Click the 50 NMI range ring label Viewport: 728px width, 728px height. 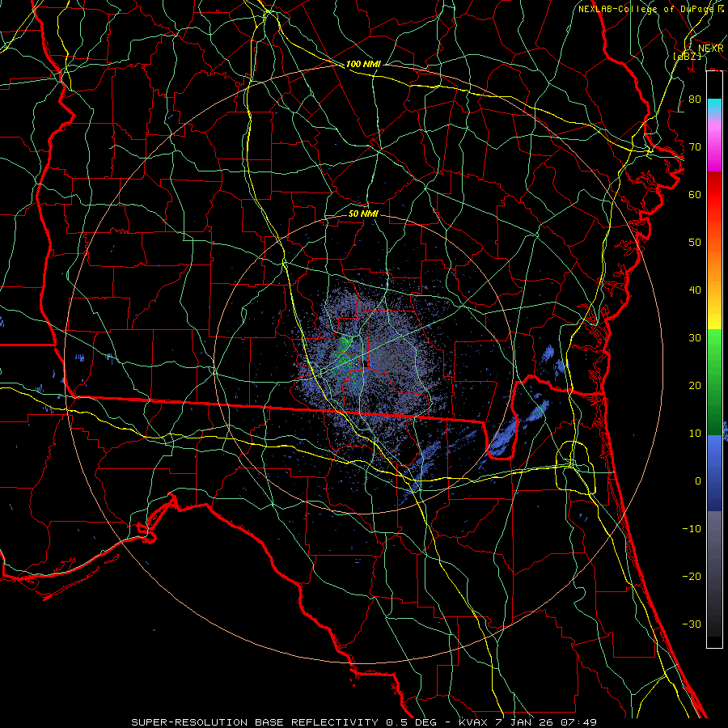click(363, 214)
